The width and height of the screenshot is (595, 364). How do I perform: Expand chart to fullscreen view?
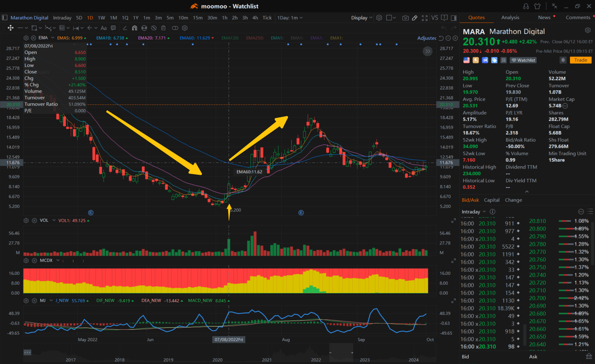pos(425,18)
